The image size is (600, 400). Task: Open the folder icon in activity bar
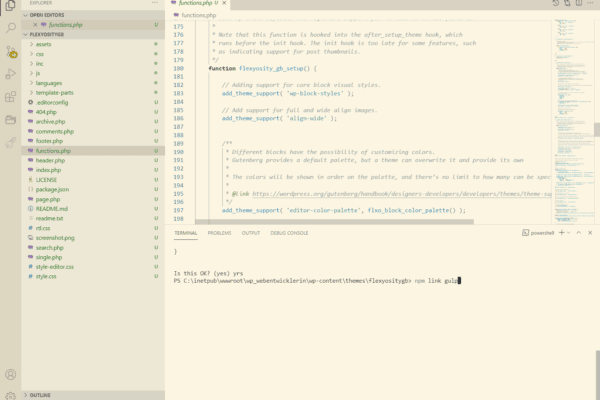11,119
